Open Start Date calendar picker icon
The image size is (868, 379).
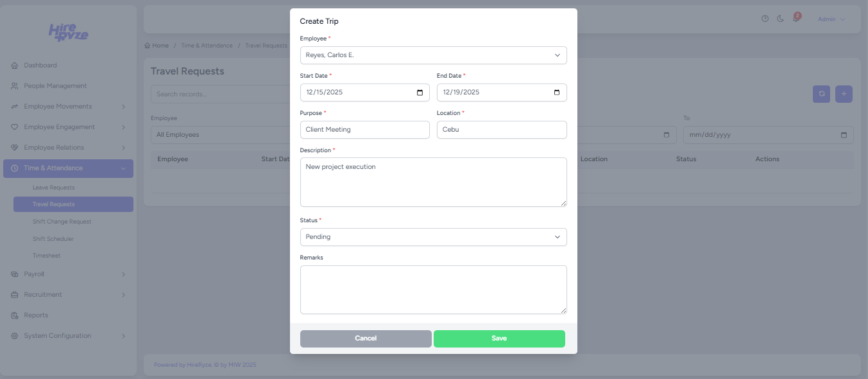point(420,93)
